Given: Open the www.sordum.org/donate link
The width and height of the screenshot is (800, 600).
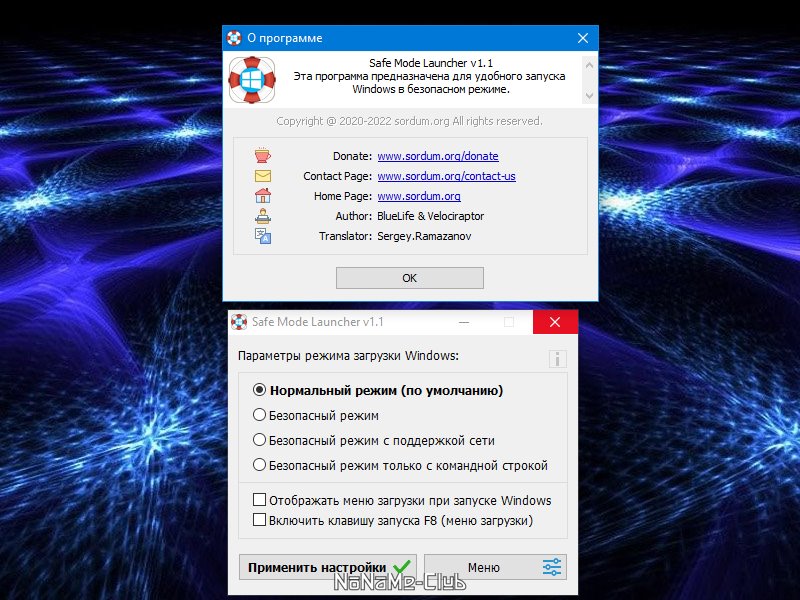Looking at the screenshot, I should click(438, 156).
